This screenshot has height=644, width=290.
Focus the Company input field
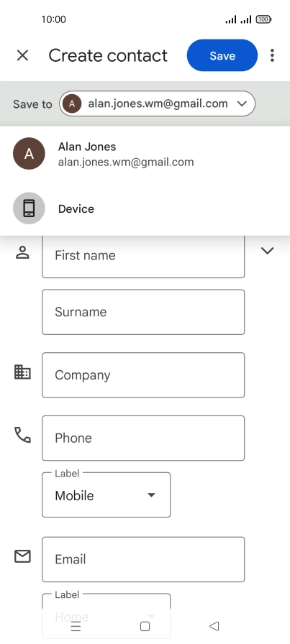coord(143,375)
